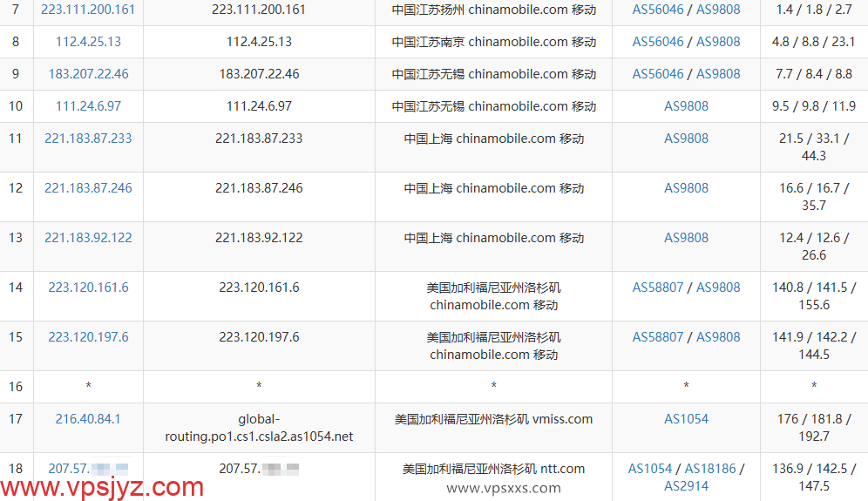Image resolution: width=868 pixels, height=501 pixels.
Task: Select location text 美国加利福尼亚州洛杉矶 vmiss.com
Action: click(x=494, y=419)
